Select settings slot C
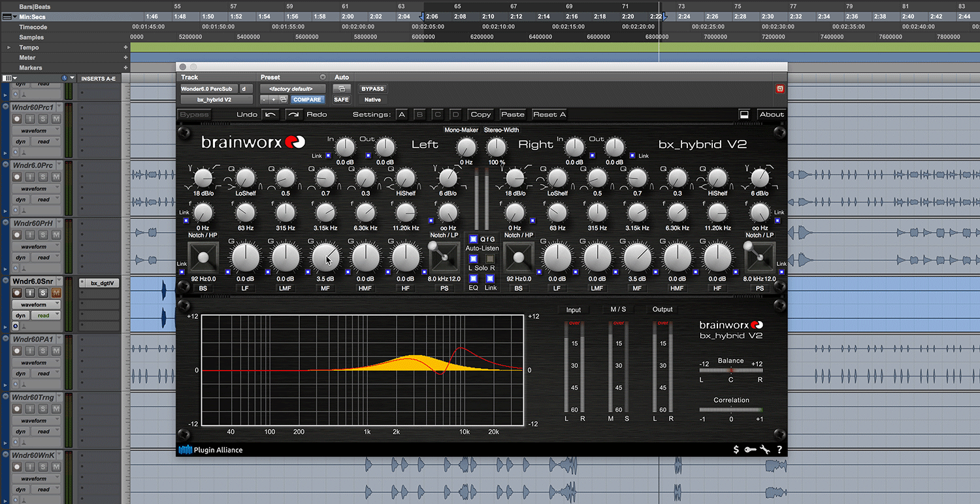The image size is (980, 504). 438,114
